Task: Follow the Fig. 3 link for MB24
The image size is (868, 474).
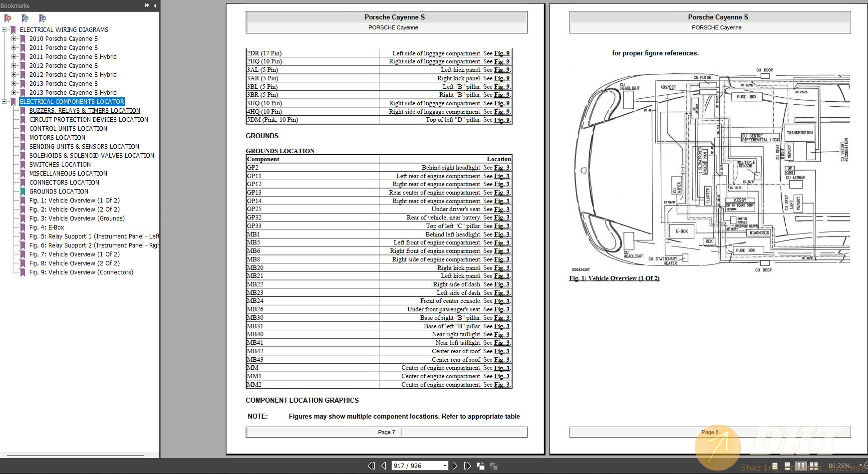Action: (x=502, y=301)
